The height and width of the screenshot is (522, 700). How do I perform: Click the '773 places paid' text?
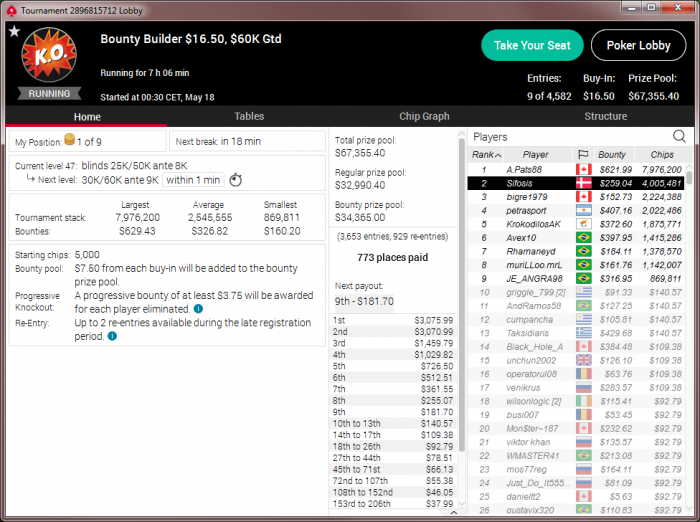point(392,257)
